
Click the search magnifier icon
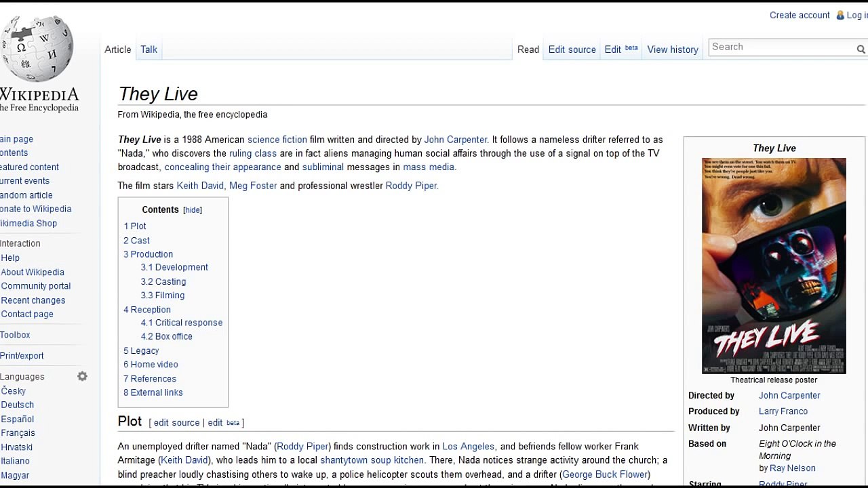[861, 49]
